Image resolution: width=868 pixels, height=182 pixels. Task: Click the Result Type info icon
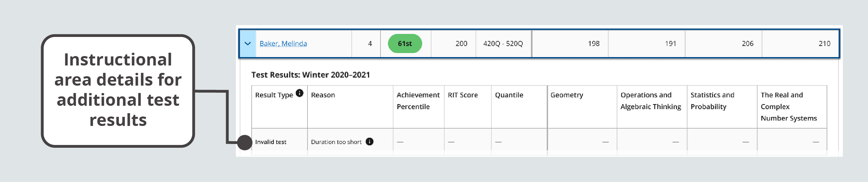[299, 93]
